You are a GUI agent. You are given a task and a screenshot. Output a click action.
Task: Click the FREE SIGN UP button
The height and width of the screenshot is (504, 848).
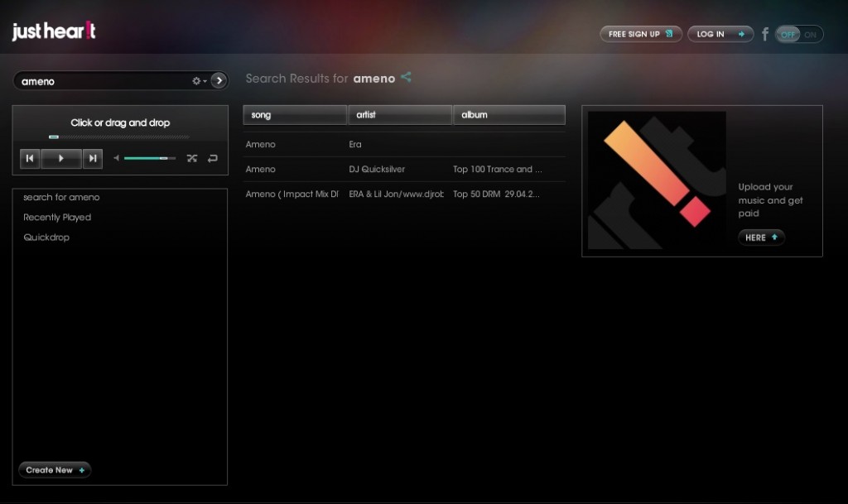click(x=641, y=34)
